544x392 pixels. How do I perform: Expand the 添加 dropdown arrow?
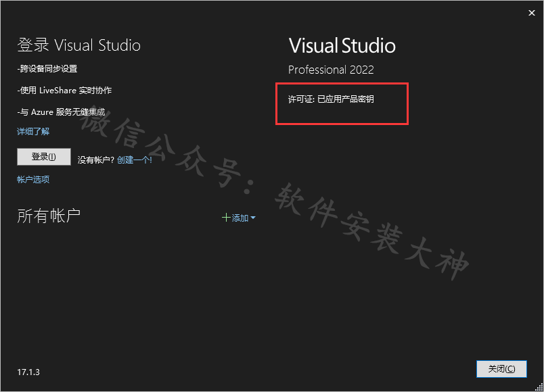[x=253, y=218]
